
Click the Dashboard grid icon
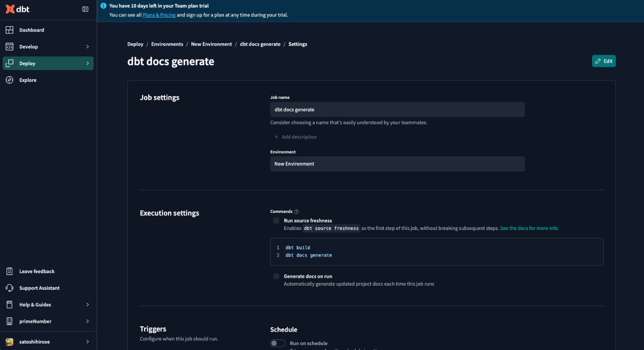click(x=9, y=30)
